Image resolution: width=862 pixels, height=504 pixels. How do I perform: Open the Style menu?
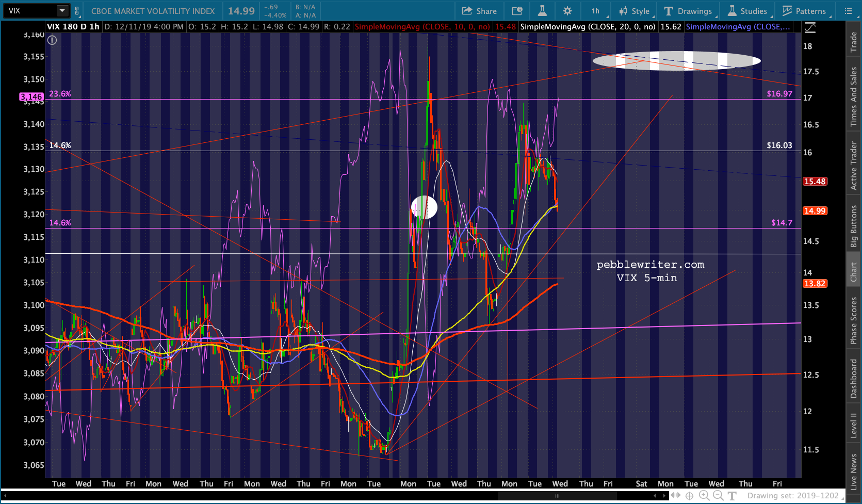(x=635, y=11)
